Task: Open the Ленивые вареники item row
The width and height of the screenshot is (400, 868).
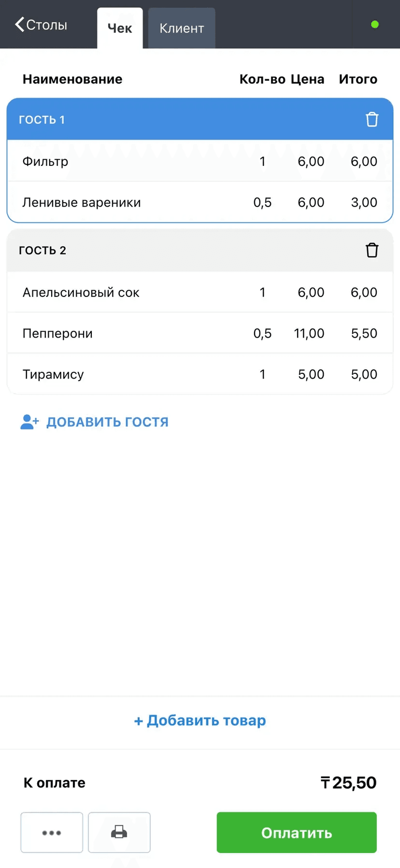Action: 200,202
